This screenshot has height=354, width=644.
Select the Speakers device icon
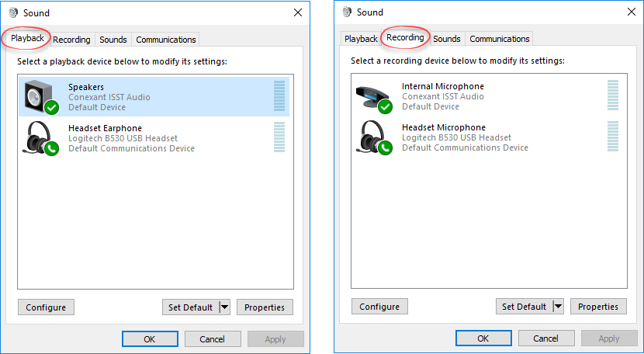[40, 97]
